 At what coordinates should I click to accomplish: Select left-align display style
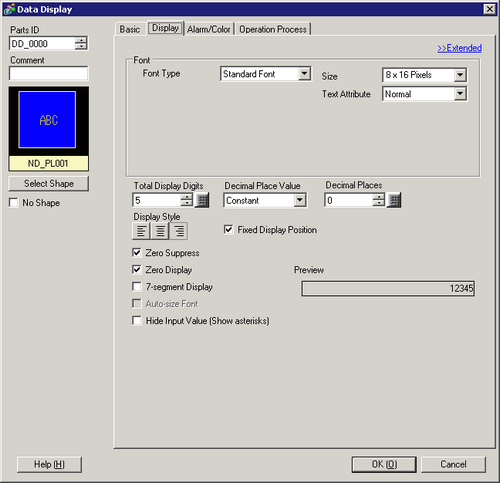(141, 231)
